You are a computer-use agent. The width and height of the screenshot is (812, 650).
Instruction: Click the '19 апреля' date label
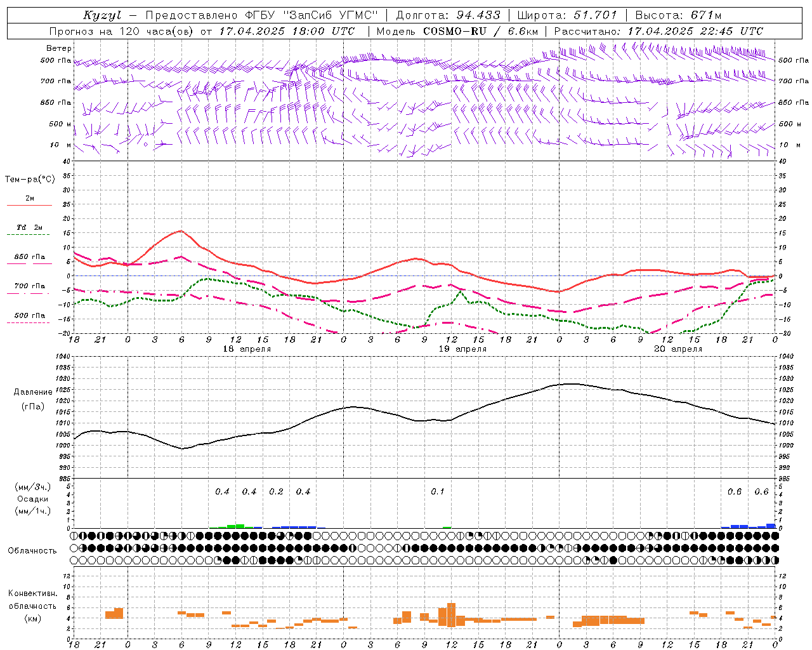(463, 349)
